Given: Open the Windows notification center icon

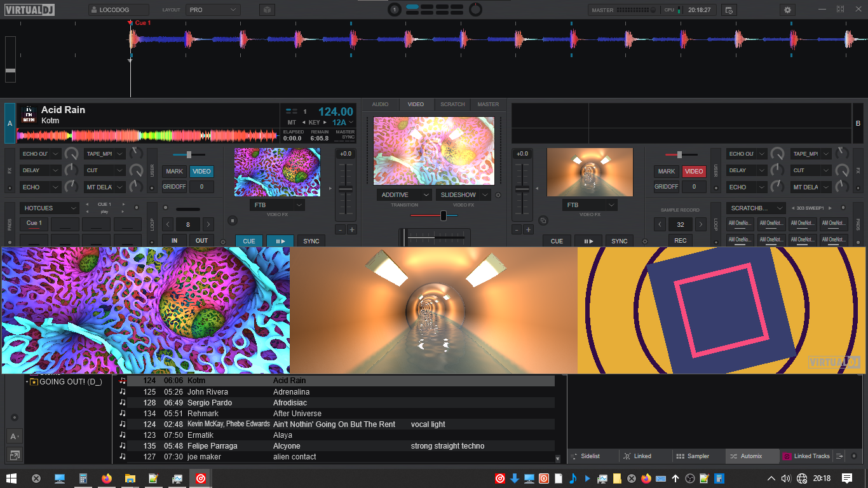Looking at the screenshot, I should pyautogui.click(x=847, y=478).
